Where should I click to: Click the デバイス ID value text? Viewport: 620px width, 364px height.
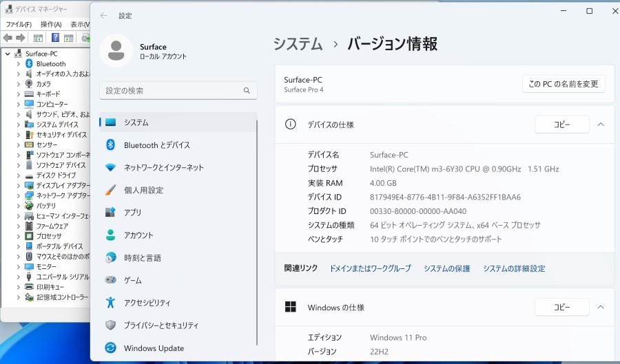tap(445, 197)
